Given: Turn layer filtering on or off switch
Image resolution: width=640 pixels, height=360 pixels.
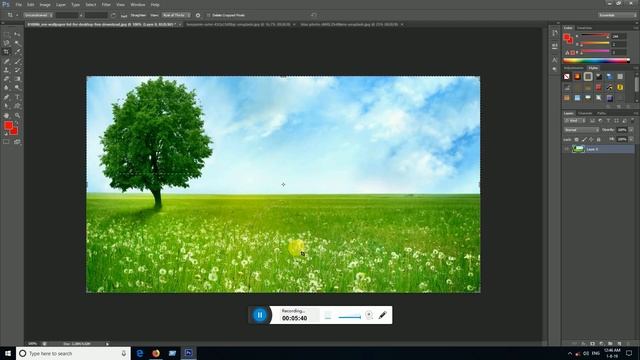Looking at the screenshot, I should point(633,121).
